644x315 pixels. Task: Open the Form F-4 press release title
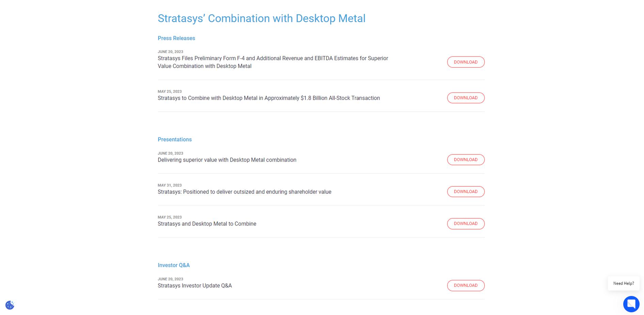(272, 62)
